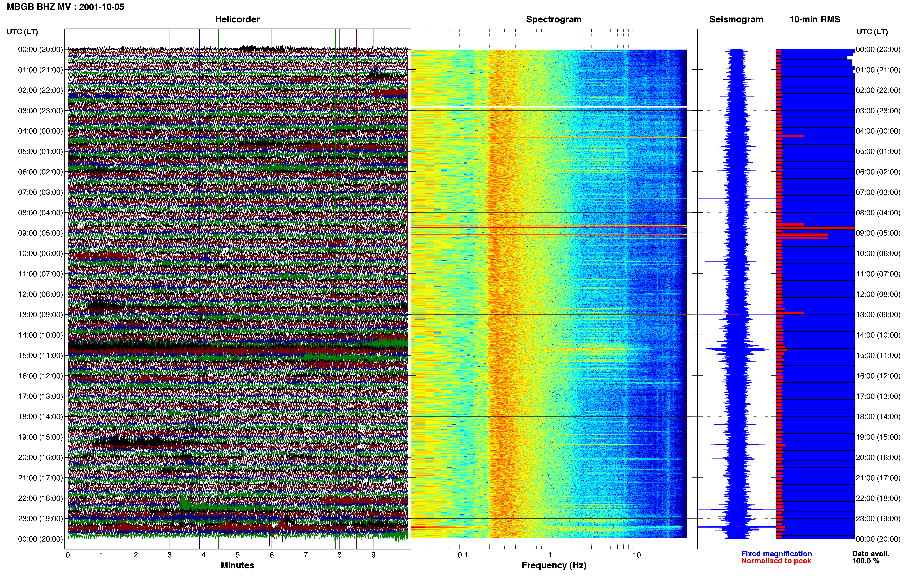Image resolution: width=924 pixels, height=578 pixels.
Task: Click the 'Data avail.' label
Action: coord(870,554)
